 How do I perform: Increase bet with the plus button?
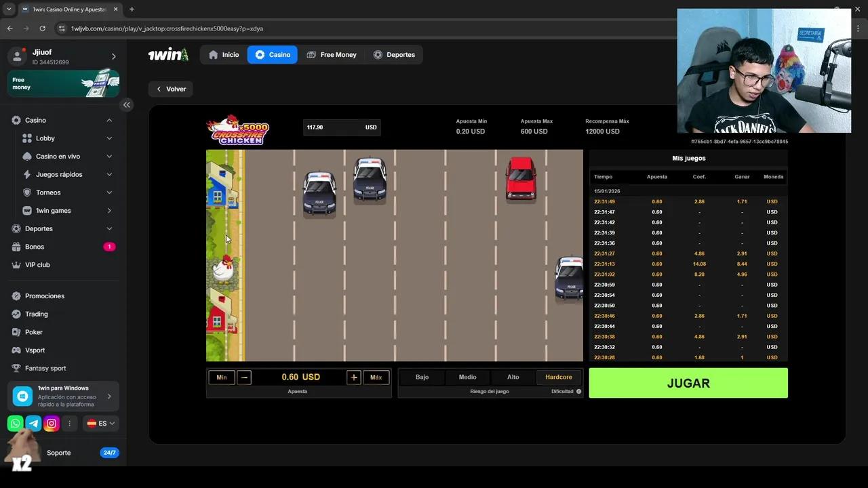click(353, 378)
